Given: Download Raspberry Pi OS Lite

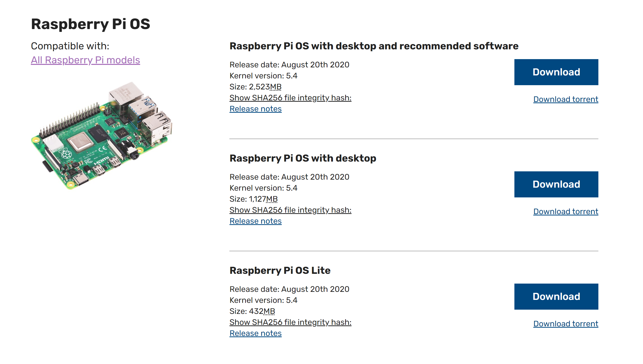Looking at the screenshot, I should (x=556, y=297).
